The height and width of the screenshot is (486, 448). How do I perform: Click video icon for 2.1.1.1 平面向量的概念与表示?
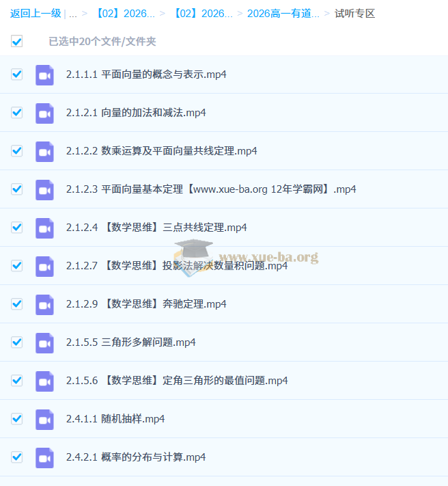[44, 75]
